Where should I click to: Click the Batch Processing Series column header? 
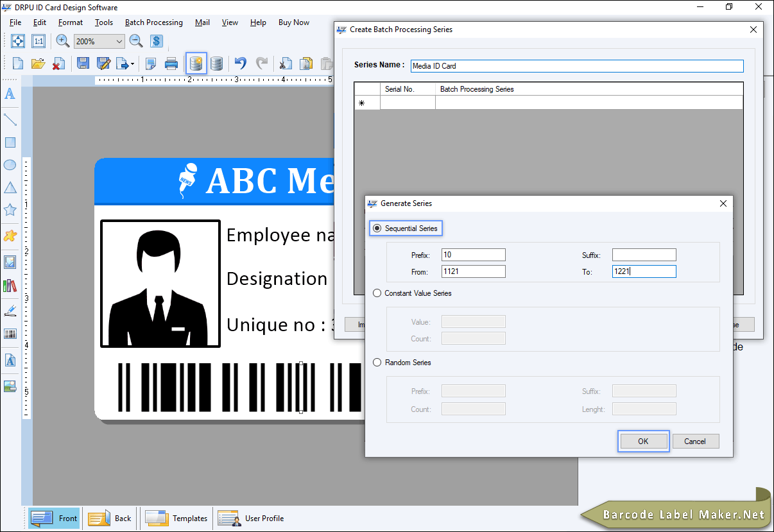(x=589, y=89)
